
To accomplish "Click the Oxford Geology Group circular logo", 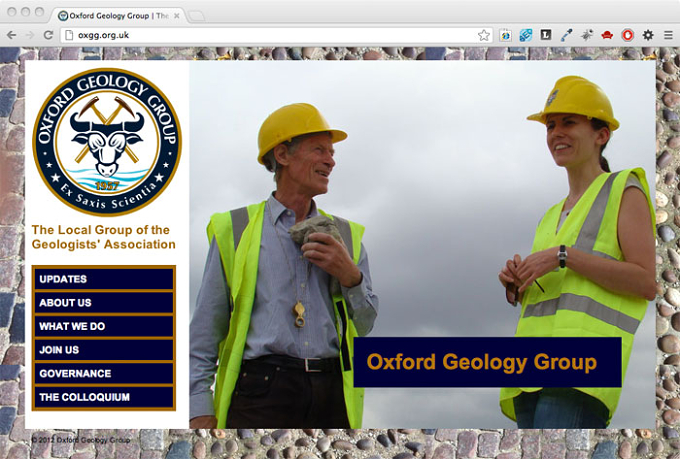I will (107, 142).
